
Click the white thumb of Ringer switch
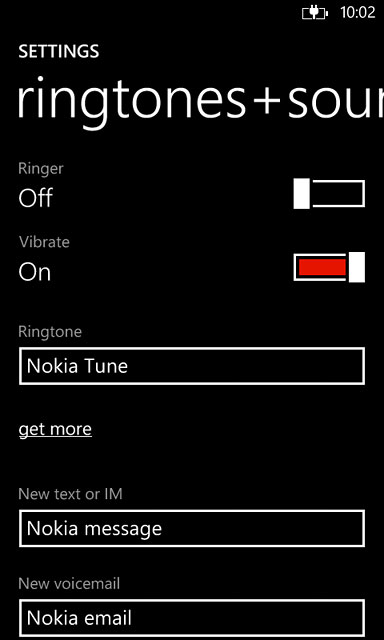(x=302, y=193)
